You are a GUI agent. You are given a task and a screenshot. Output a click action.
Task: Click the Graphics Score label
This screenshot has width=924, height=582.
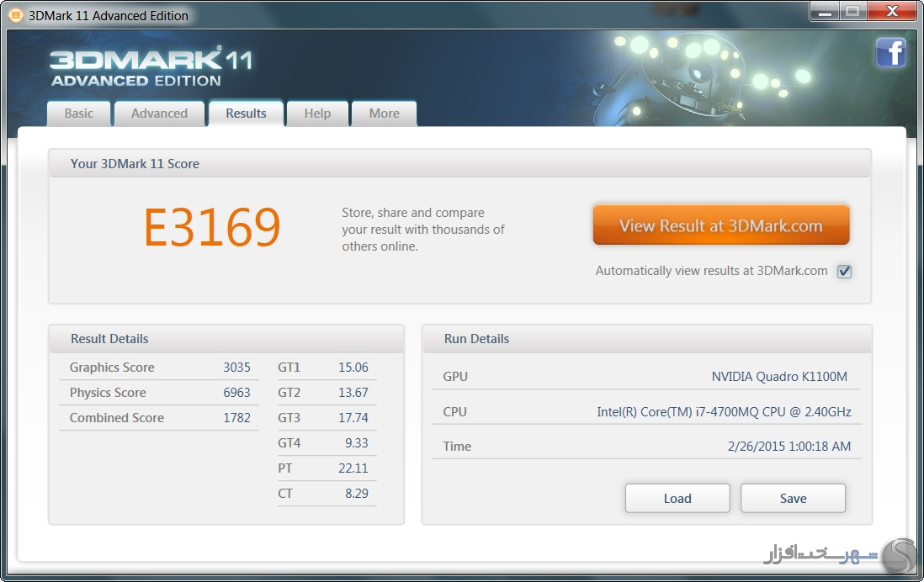point(112,368)
